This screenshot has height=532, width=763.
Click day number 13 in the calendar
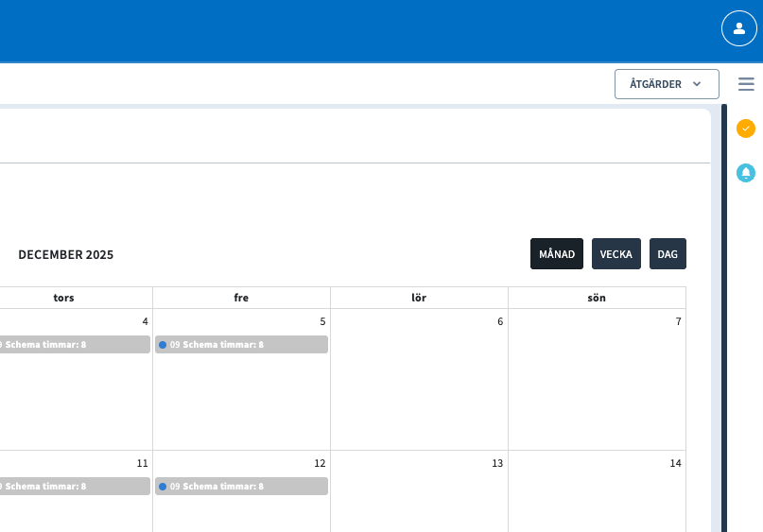(x=497, y=463)
